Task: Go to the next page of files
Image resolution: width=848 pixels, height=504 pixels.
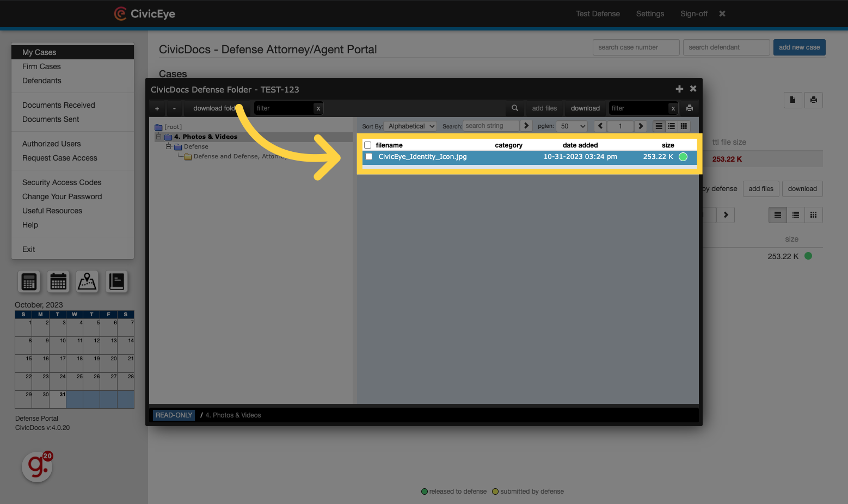Action: [x=641, y=126]
